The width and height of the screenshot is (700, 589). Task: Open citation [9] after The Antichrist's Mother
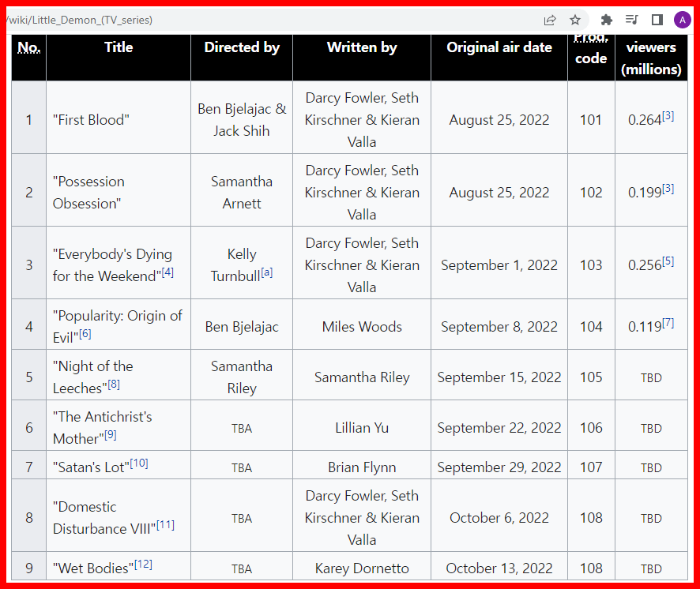coord(111,435)
